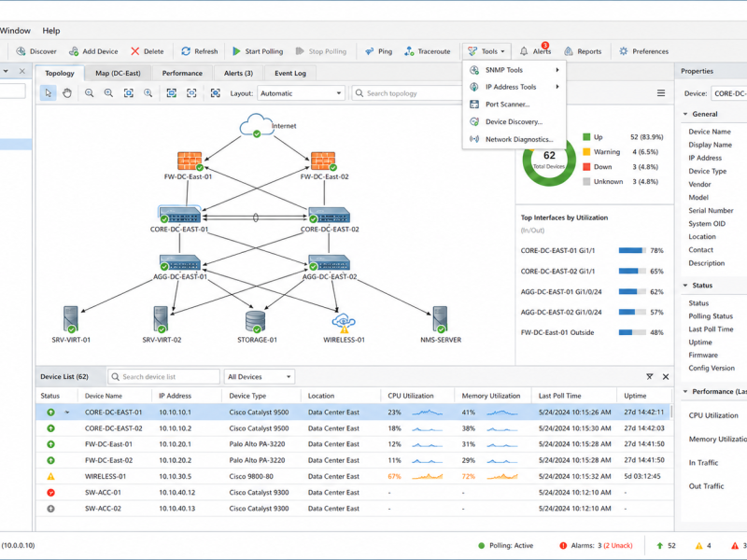Screen dimensions: 747x560
Task: Sort by the Device Type column
Action: [261, 396]
